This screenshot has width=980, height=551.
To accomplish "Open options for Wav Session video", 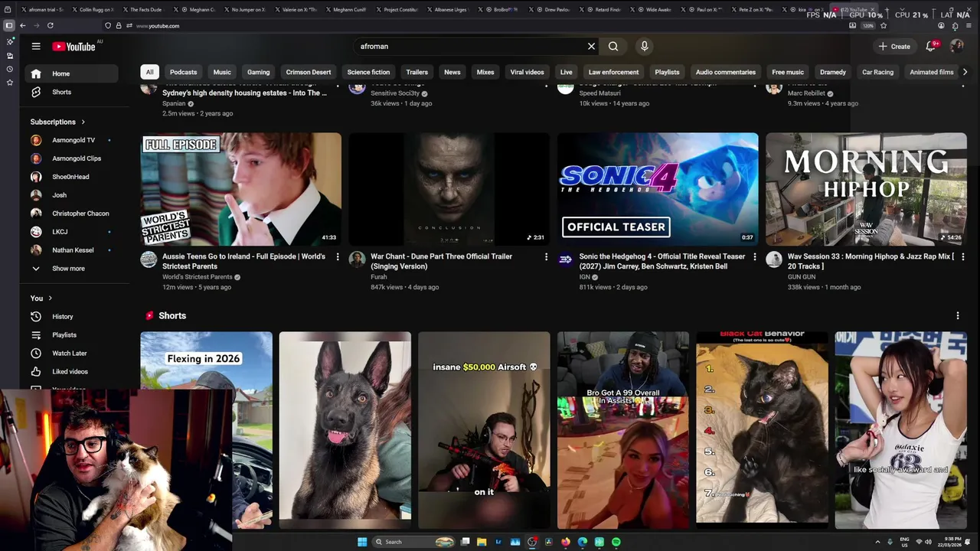I will (962, 257).
